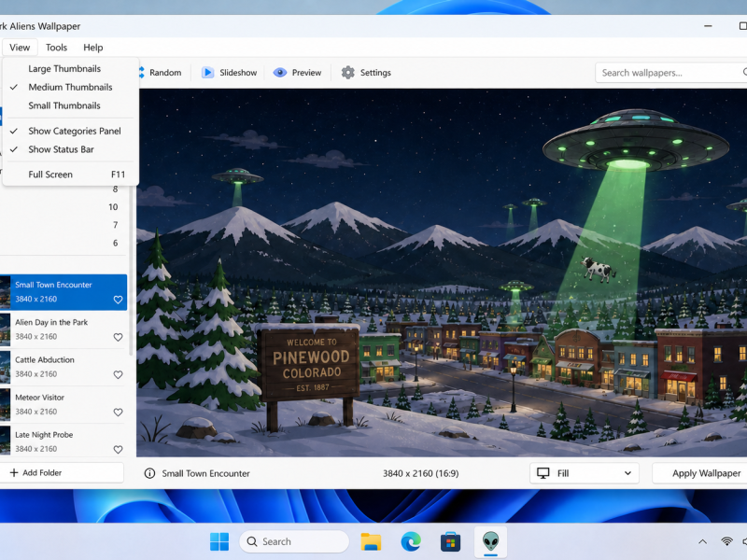Screen dimensions: 747x560
Task: Open the Help menu
Action: click(x=92, y=48)
